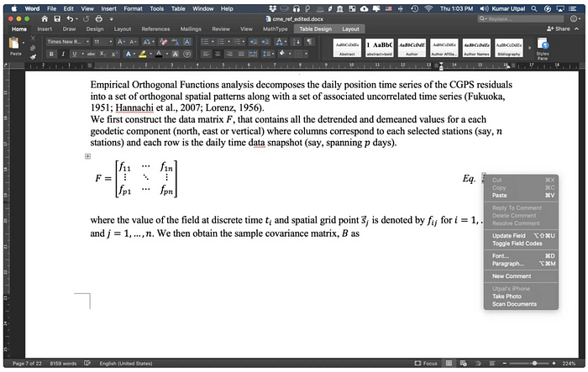The width and height of the screenshot is (588, 372).
Task: Click the Share button
Action: tap(559, 29)
